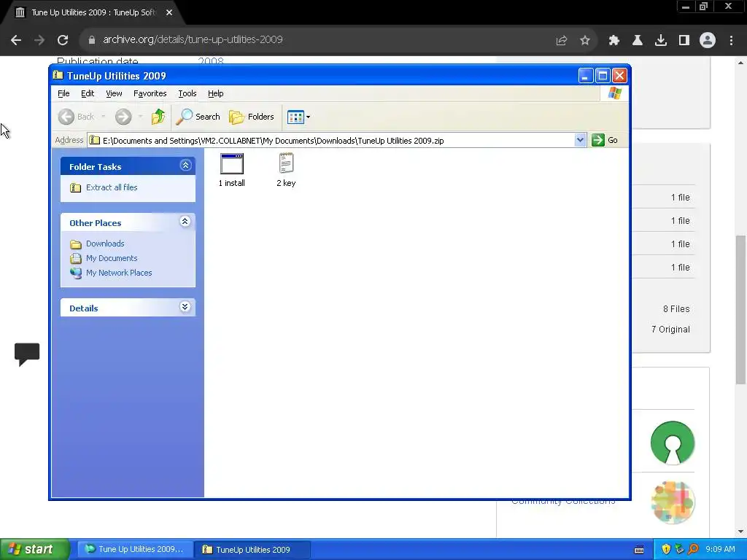Image resolution: width=747 pixels, height=560 pixels.
Task: Open the Help menu
Action: (x=215, y=93)
